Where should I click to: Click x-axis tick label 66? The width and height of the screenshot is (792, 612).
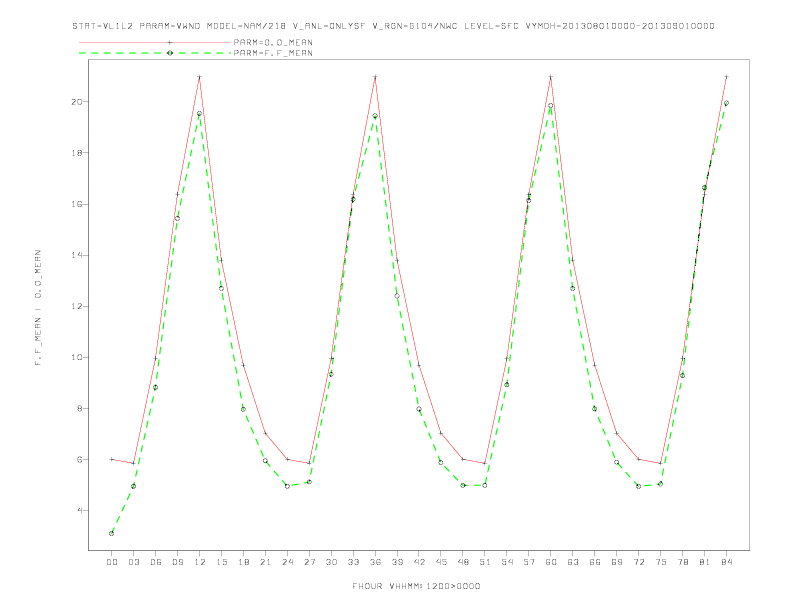pos(595,562)
